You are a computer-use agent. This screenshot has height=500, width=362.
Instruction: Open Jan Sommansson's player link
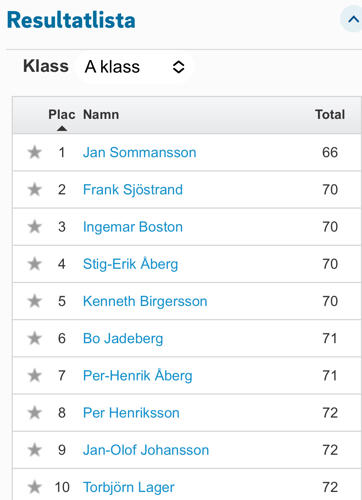point(139,152)
